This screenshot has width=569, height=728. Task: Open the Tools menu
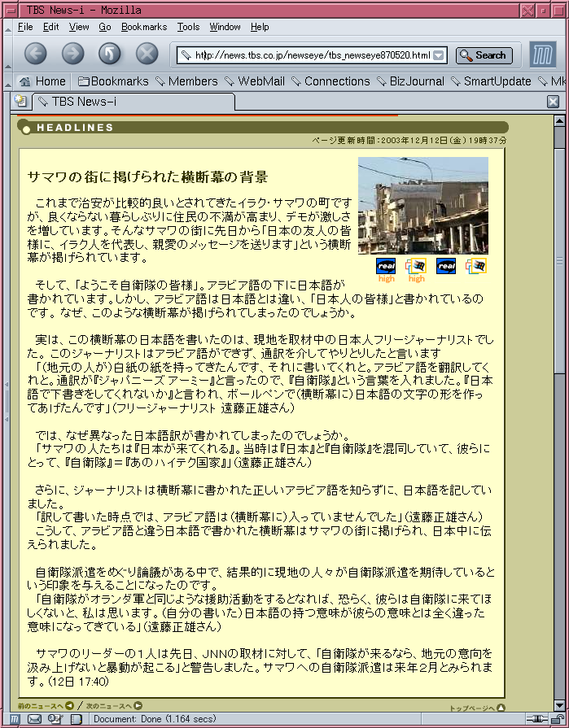[188, 27]
